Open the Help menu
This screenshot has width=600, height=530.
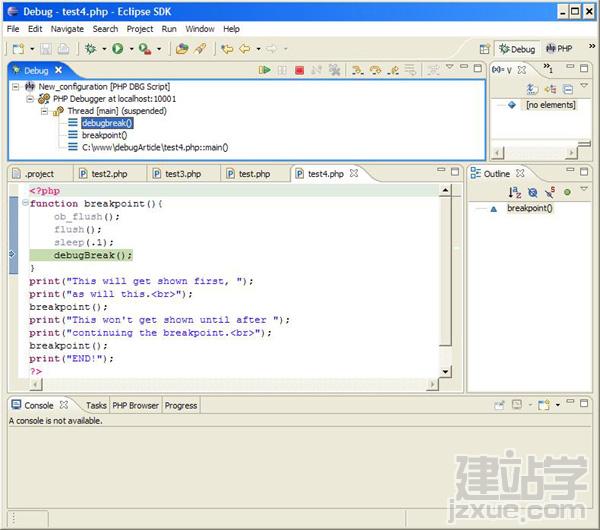[232, 29]
